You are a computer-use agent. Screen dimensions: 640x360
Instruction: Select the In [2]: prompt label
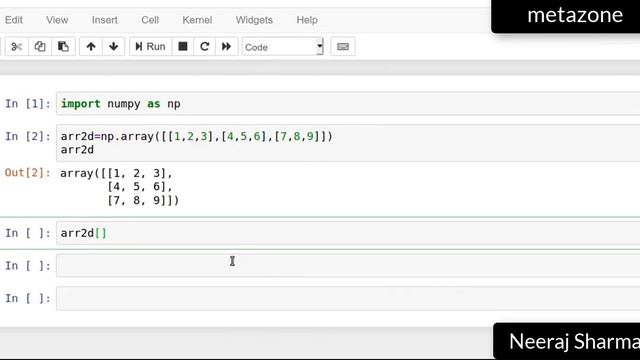(x=28, y=136)
